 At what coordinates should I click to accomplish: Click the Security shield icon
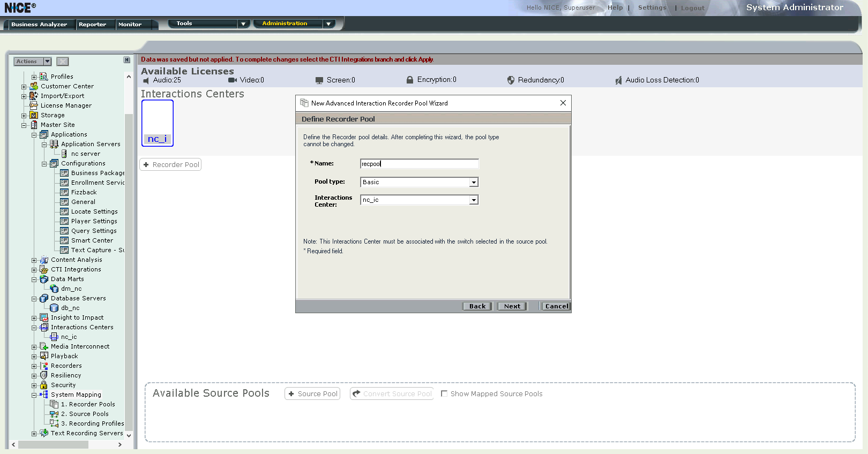44,385
